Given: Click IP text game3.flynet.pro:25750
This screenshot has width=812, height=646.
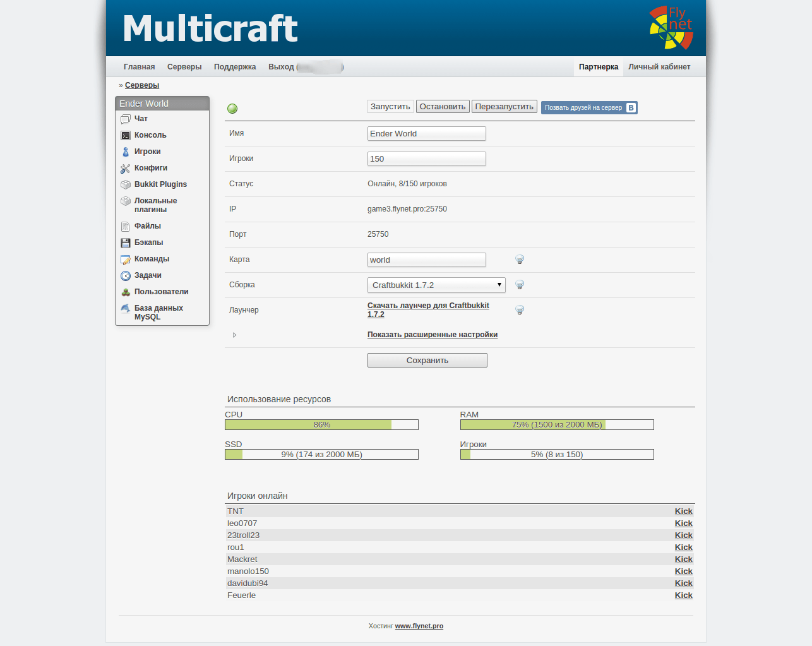Looking at the screenshot, I should tap(407, 209).
